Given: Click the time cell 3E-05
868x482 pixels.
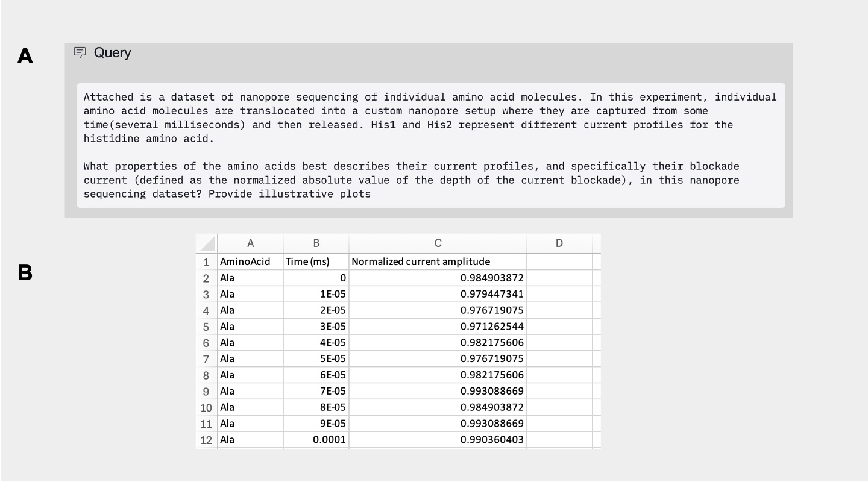Looking at the screenshot, I should tap(316, 327).
